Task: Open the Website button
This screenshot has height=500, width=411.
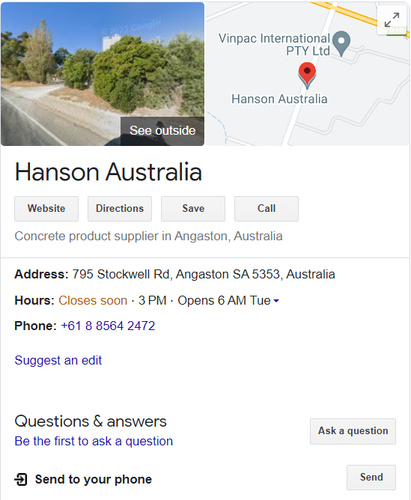Action: pyautogui.click(x=46, y=209)
